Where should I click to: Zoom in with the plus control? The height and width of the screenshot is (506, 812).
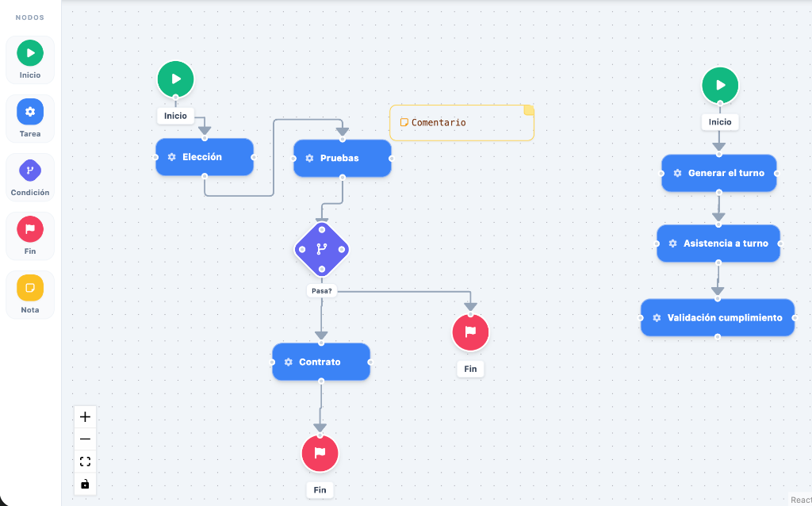(85, 417)
